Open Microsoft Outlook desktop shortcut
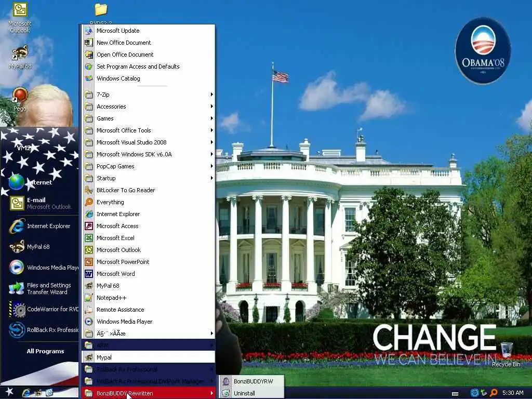Image resolution: width=532 pixels, height=399 pixels. (20, 18)
